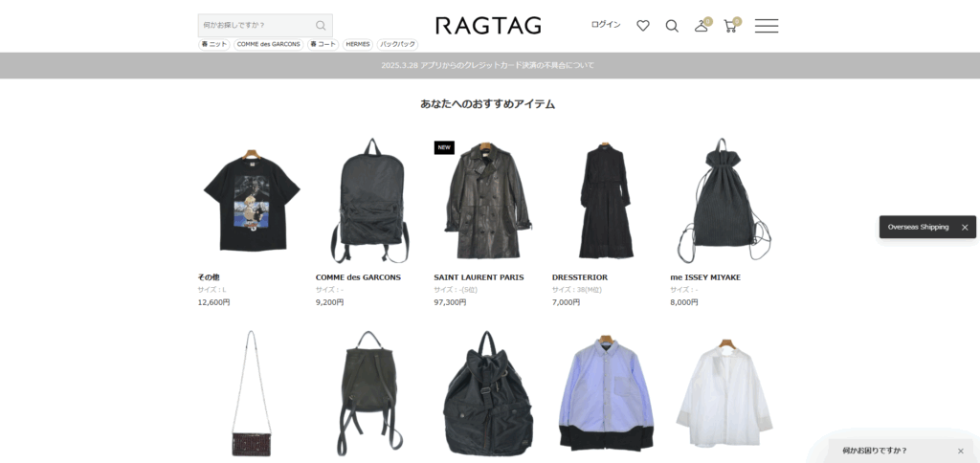Click the ログイン login link
The height and width of the screenshot is (463, 980).
(x=605, y=25)
